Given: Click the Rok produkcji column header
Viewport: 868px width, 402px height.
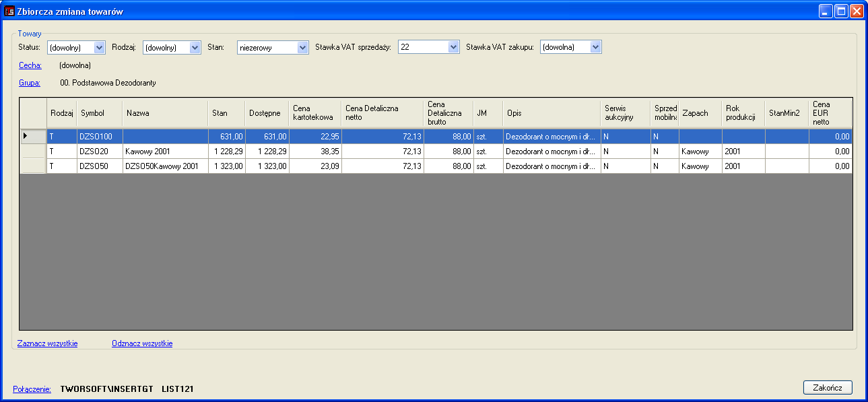Looking at the screenshot, I should [743, 113].
